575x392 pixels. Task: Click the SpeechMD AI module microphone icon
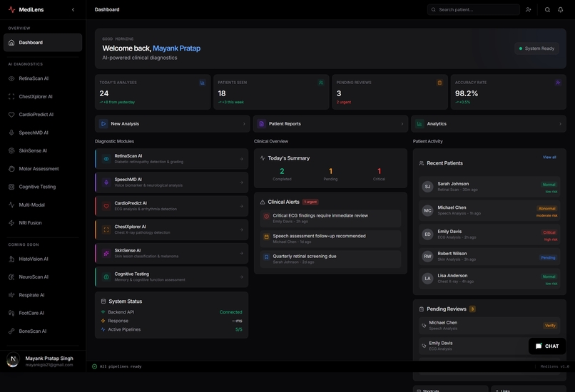(x=106, y=182)
